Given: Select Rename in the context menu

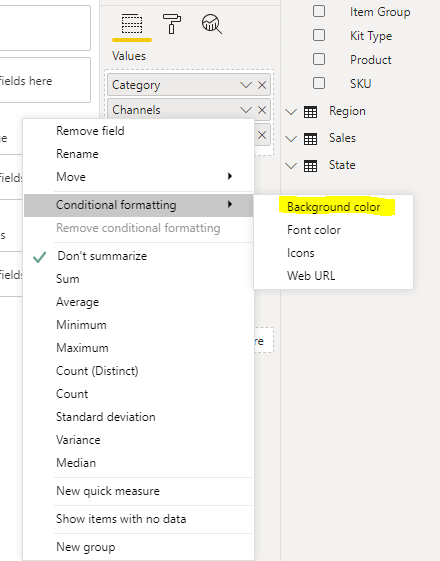Looking at the screenshot, I should [x=138, y=154].
